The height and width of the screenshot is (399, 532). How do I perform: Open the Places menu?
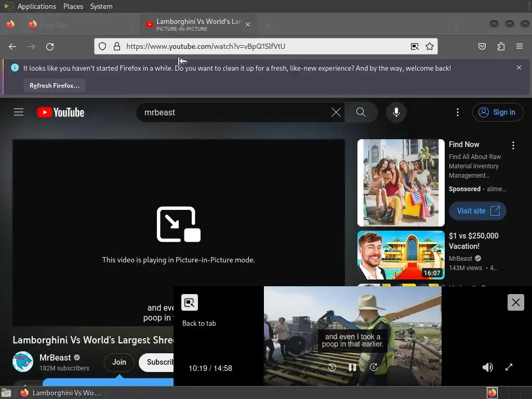73,6
